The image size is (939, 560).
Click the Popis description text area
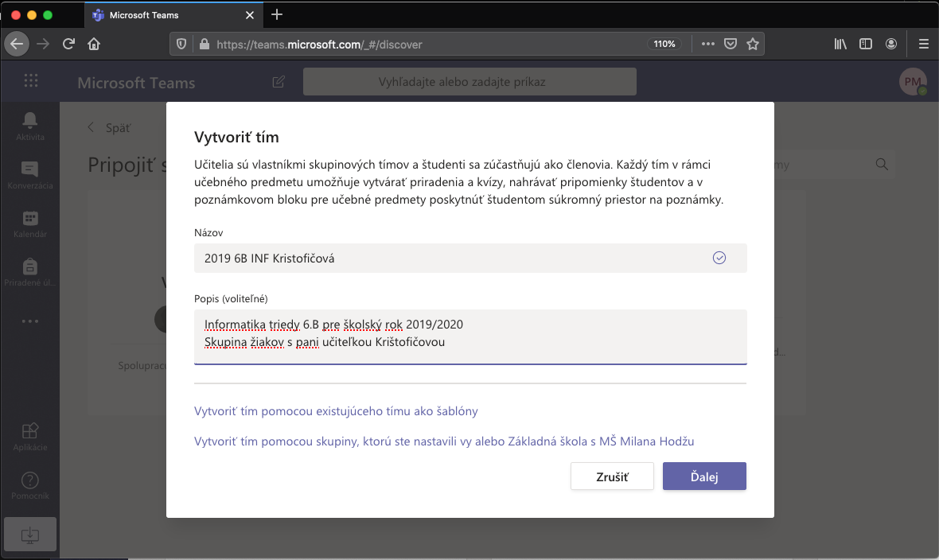[469, 336]
